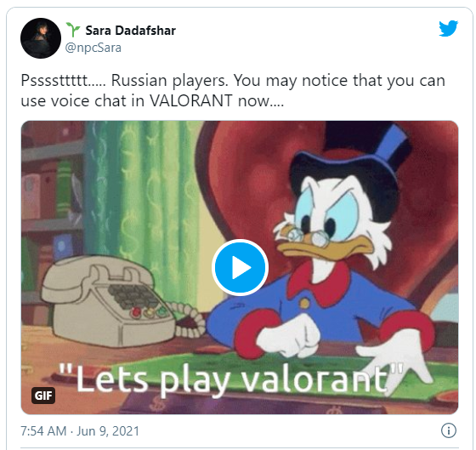Image resolution: width=476 pixels, height=450 pixels.
Task: Play the GIF with the blue play button
Action: coord(240,267)
